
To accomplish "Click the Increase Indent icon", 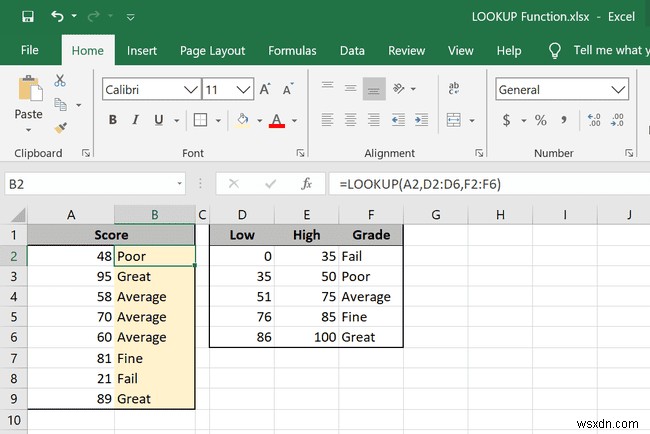I will (422, 120).
